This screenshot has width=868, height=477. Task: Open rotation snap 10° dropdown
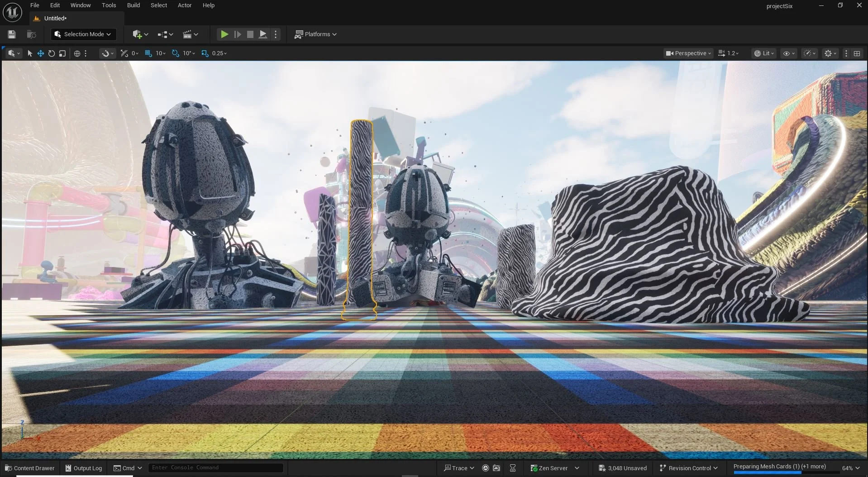pyautogui.click(x=189, y=53)
